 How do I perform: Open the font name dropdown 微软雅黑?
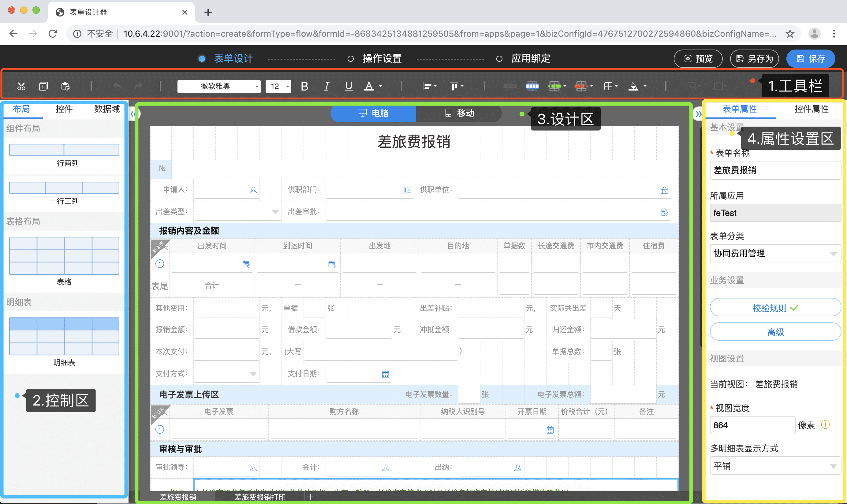(219, 86)
